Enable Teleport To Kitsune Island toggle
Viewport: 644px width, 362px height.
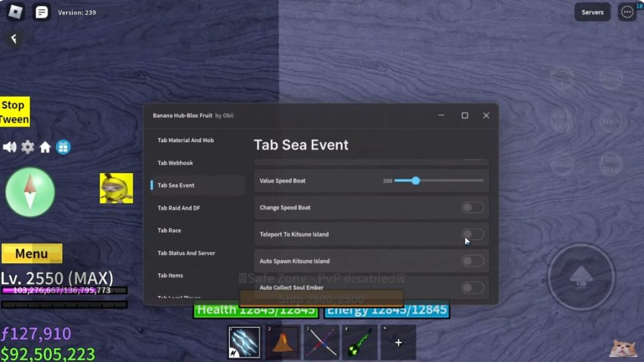coord(473,234)
